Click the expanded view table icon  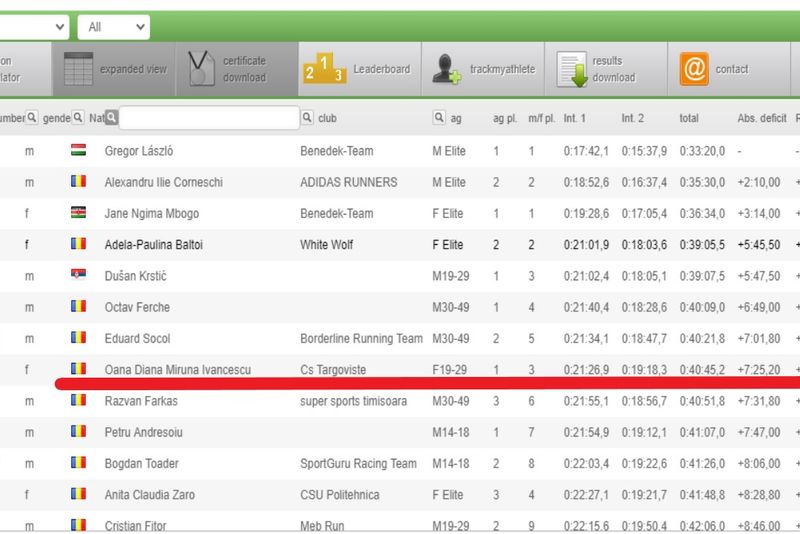78,69
